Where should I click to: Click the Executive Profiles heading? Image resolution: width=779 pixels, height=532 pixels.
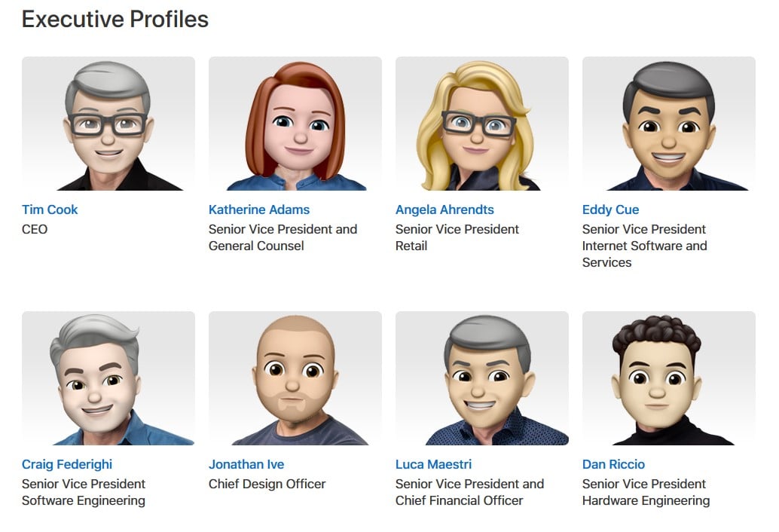[x=115, y=20]
